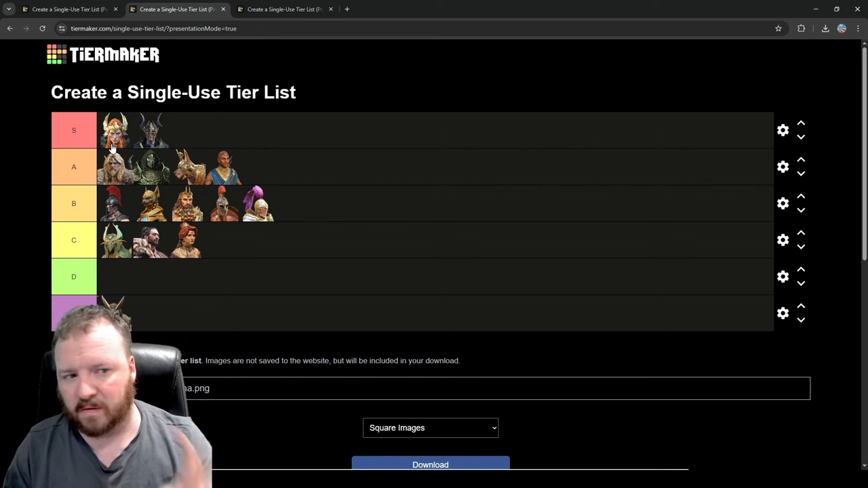Viewport: 868px width, 488px height.
Task: Switch to the third Tier List tab
Action: tap(283, 9)
